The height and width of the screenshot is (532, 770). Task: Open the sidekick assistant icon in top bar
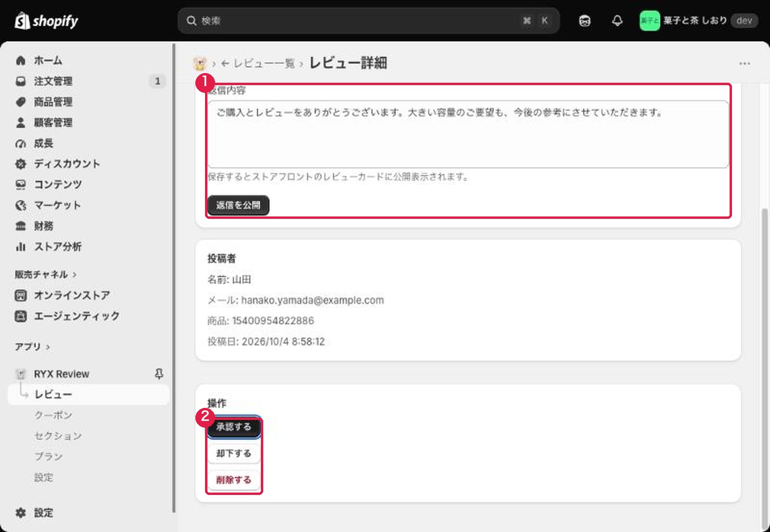pyautogui.click(x=585, y=21)
